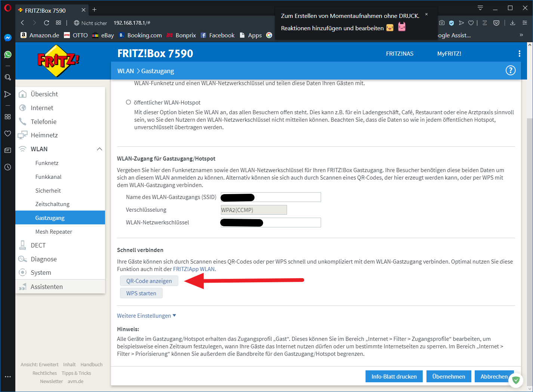The image size is (533, 392).
Task: Click Abbrechen button
Action: coord(494,377)
